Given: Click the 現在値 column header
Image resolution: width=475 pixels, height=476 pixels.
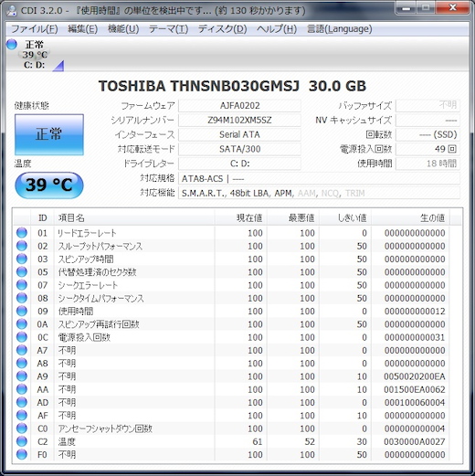Looking at the screenshot, I should pos(241,217).
